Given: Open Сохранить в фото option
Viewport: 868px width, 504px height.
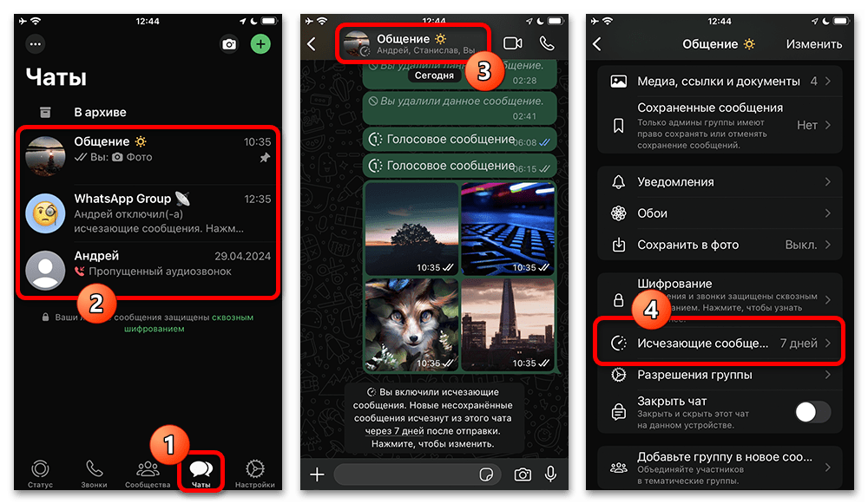Looking at the screenshot, I should [720, 245].
